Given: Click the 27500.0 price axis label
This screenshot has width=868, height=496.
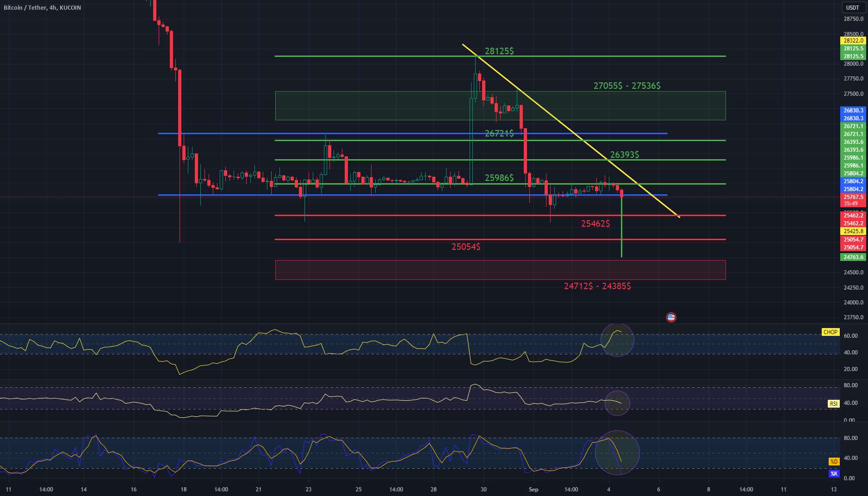Looking at the screenshot, I should pos(853,94).
